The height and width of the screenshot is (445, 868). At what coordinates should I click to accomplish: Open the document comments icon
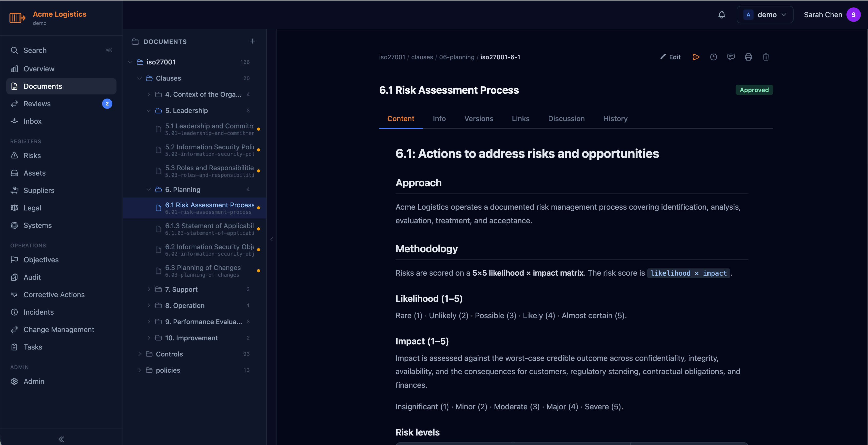(731, 57)
